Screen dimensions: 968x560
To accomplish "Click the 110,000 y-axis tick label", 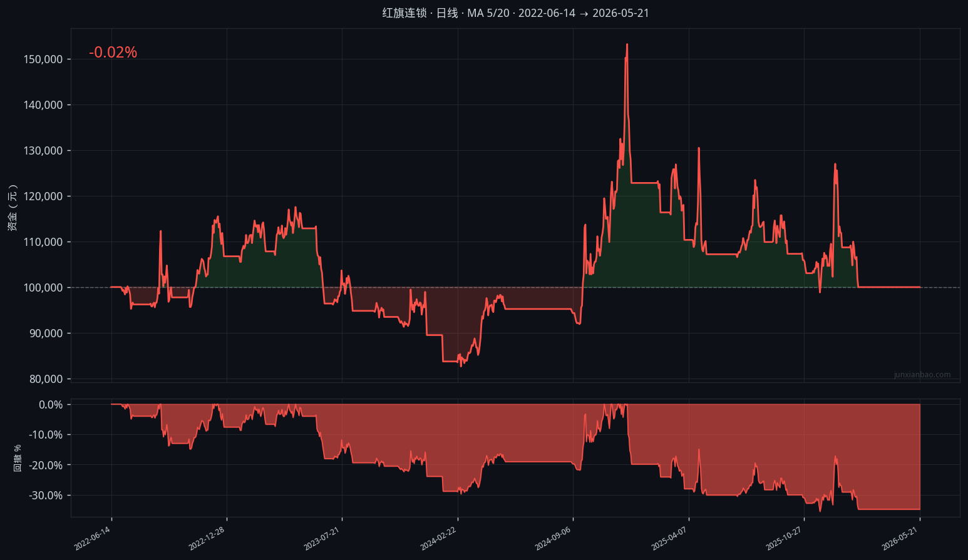I will point(43,242).
